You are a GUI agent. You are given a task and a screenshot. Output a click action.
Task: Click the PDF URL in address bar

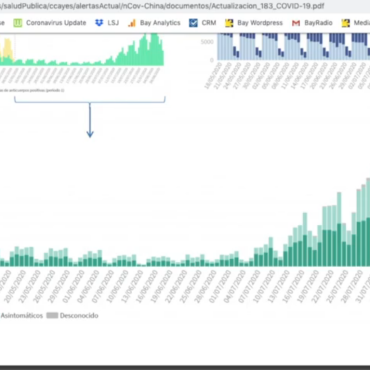162,6
